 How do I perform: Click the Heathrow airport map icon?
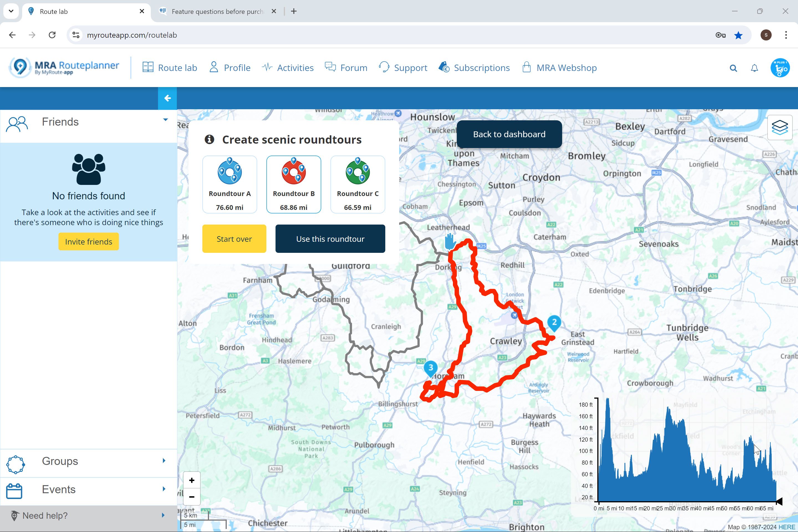[x=398, y=113]
